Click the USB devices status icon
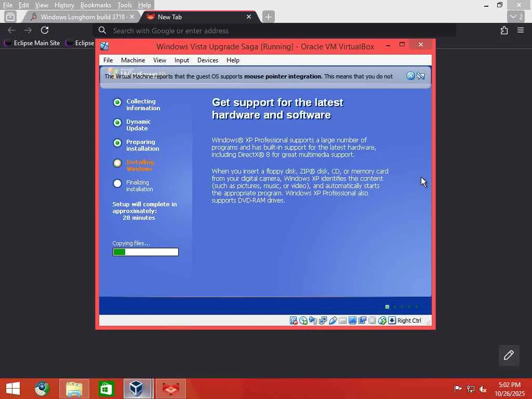 [x=333, y=321]
